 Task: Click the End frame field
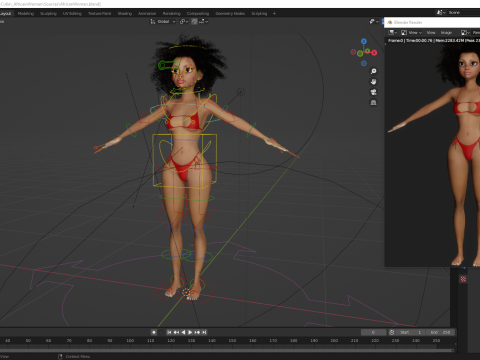(440, 332)
